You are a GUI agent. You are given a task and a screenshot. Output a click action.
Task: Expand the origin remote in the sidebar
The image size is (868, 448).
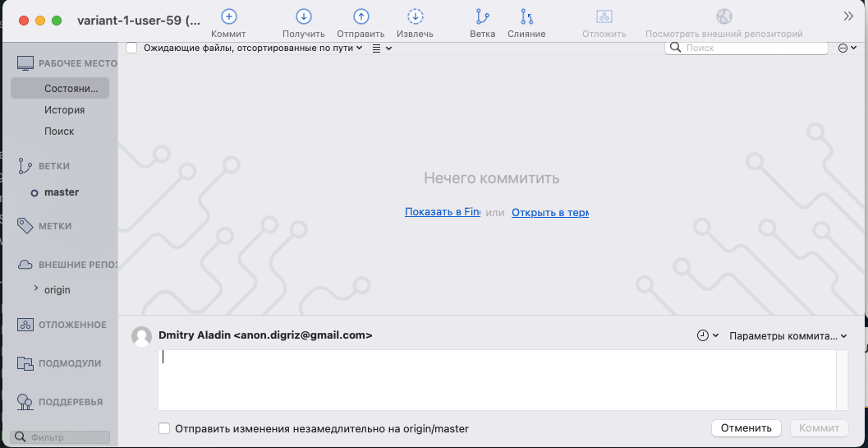[36, 289]
